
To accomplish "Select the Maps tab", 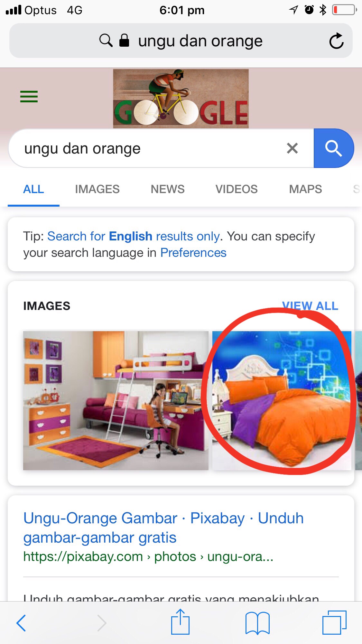I will (x=305, y=189).
